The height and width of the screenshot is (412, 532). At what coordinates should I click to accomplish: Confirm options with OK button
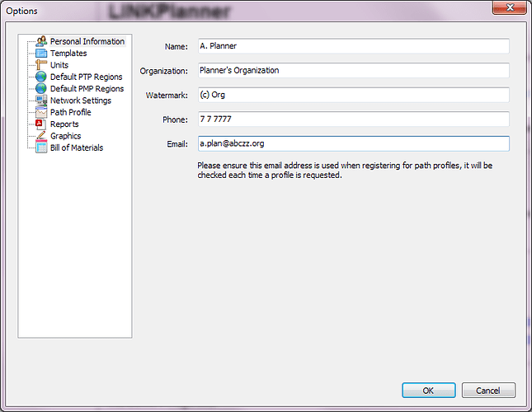[x=429, y=391]
